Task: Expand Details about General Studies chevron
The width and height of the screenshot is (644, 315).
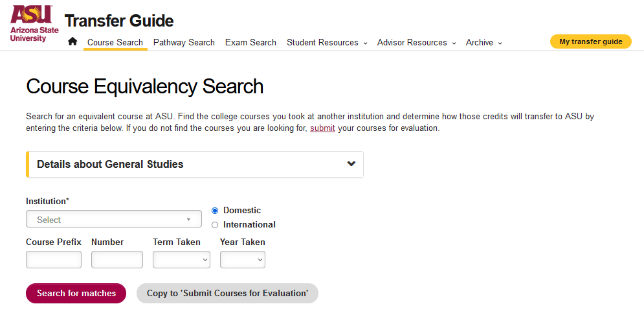Action: [351, 164]
